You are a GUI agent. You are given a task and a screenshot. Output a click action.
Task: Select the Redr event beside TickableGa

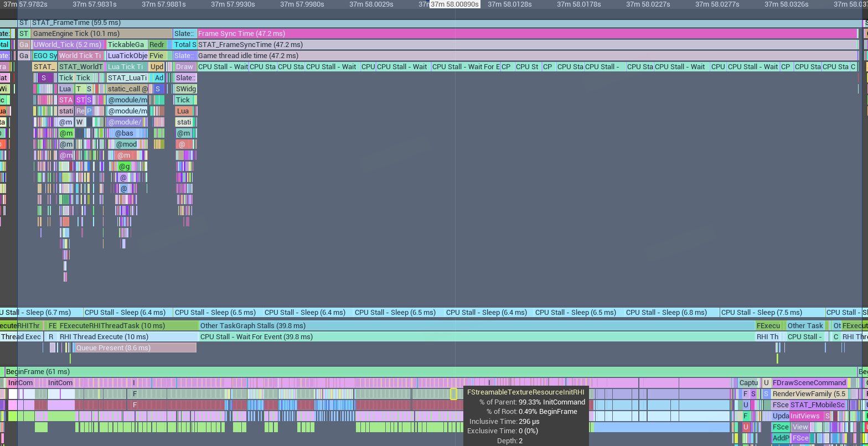click(x=157, y=45)
